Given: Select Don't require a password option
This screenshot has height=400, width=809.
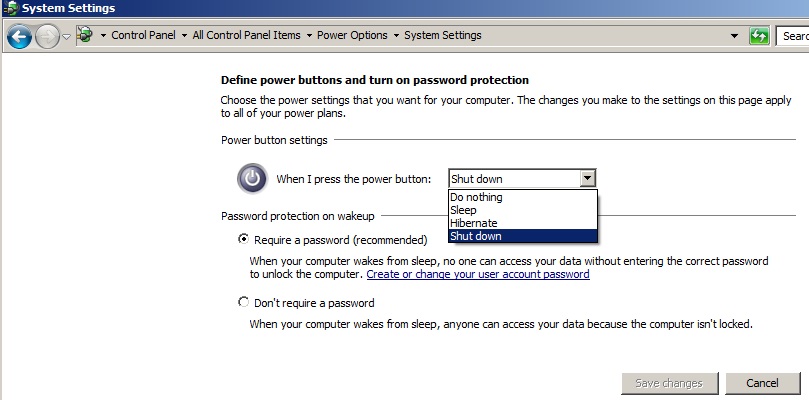Looking at the screenshot, I should click(243, 302).
